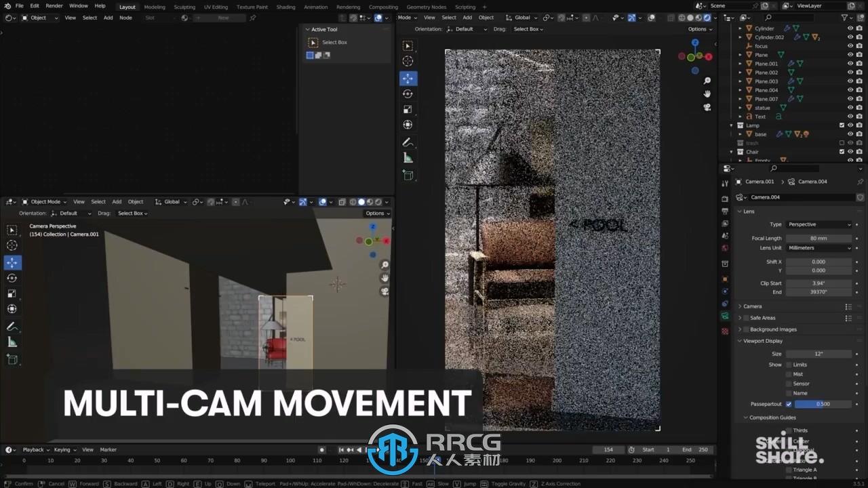The height and width of the screenshot is (488, 868).
Task: Activate the Annotate tool in the upper viewport toolbar
Action: (x=408, y=142)
